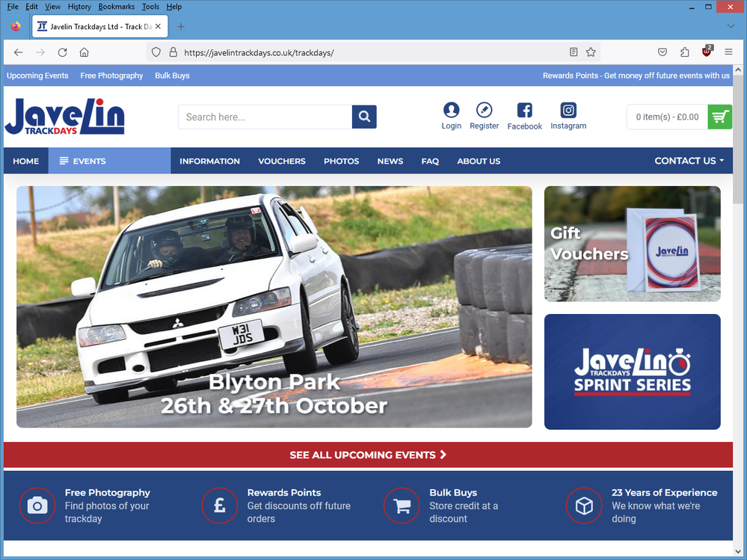Save page to Pocket
This screenshot has height=560, width=747.
click(x=663, y=52)
